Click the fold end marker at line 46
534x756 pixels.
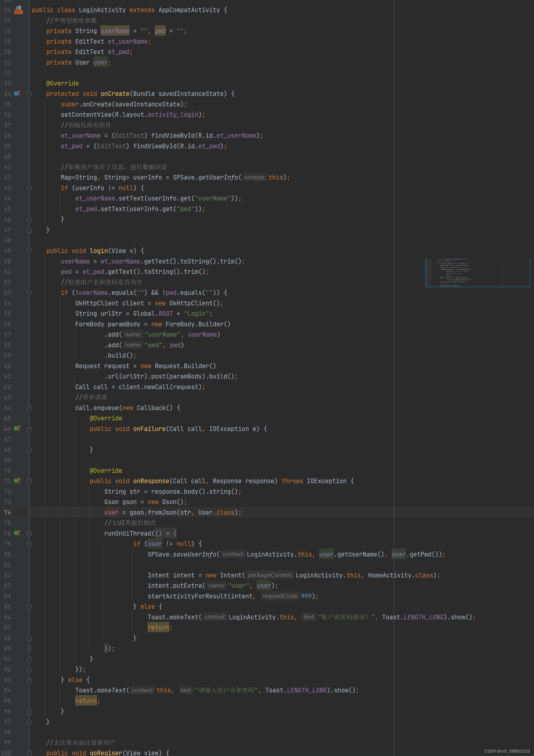(29, 219)
